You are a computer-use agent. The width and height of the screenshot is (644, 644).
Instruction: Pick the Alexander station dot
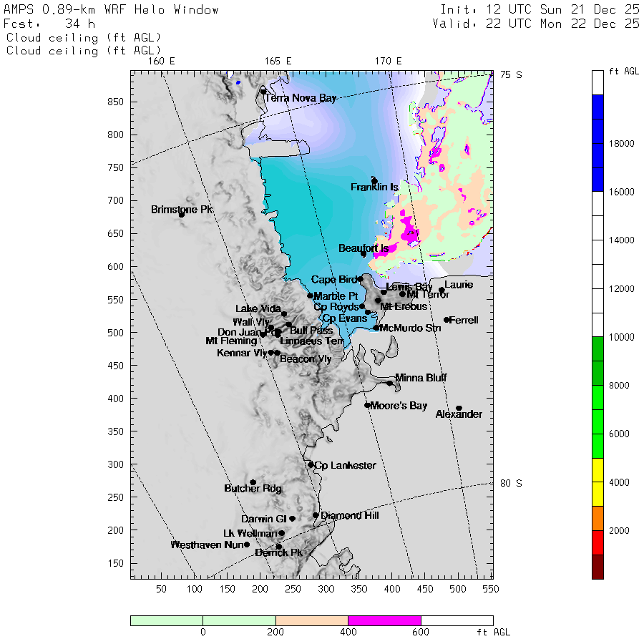[x=459, y=409]
